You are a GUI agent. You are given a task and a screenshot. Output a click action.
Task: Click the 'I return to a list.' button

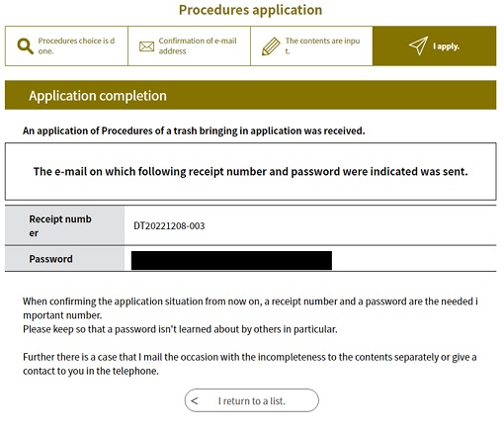[x=252, y=400]
